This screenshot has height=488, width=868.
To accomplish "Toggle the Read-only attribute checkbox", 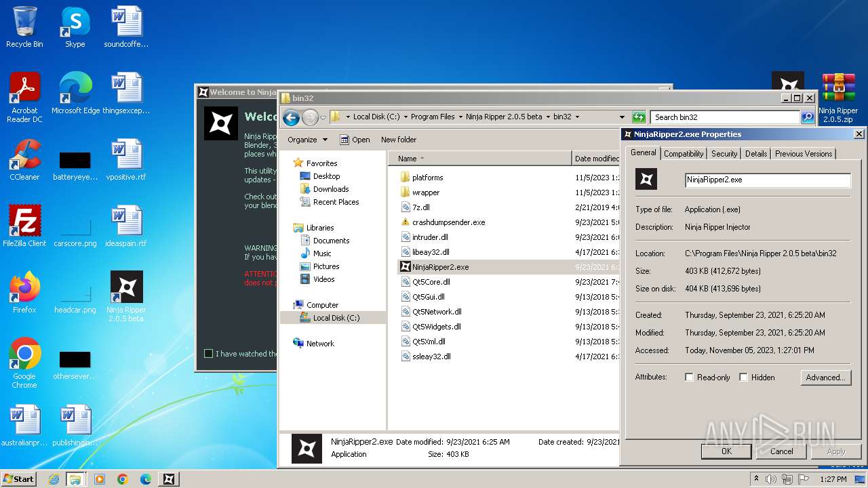I will (x=690, y=378).
